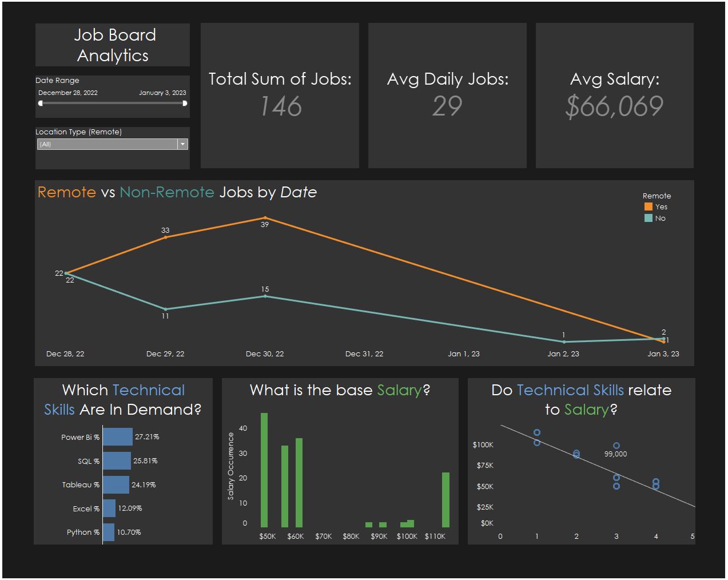
Task: Select the teal data point labeled 15
Action: (265, 296)
